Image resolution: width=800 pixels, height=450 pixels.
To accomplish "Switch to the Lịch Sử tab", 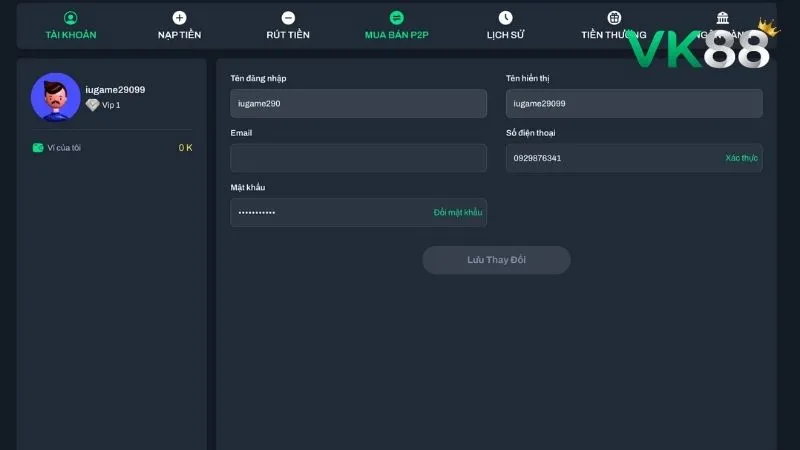I will (505, 35).
